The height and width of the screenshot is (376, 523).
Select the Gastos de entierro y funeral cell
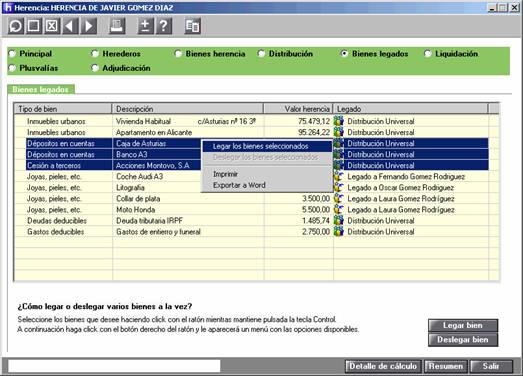pyautogui.click(x=188, y=232)
